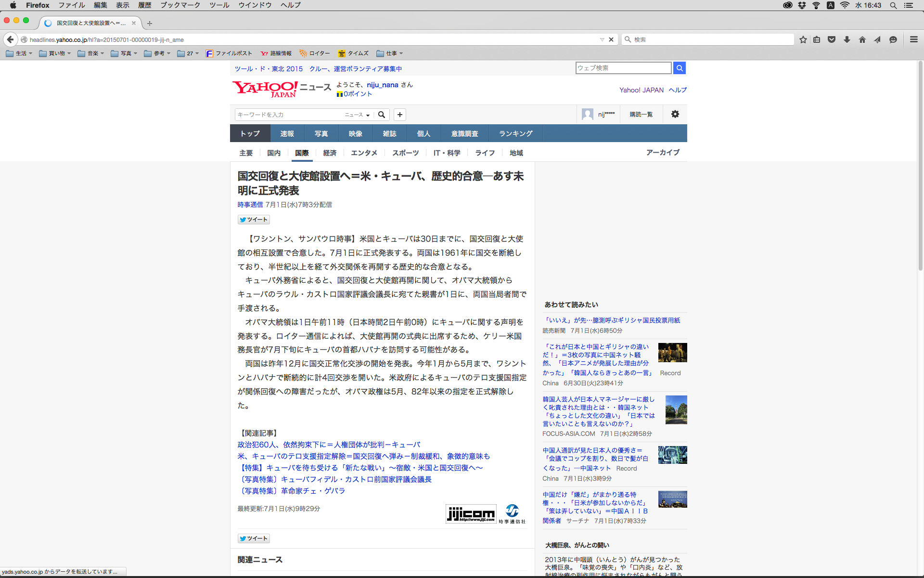924x578 pixels.
Task: Go to Firefox home page icon
Action: coord(862,39)
